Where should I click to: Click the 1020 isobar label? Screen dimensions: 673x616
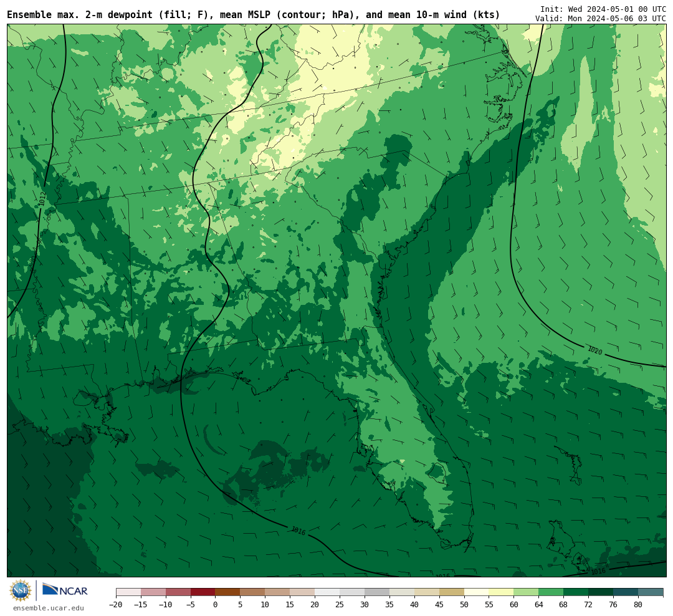coord(595,350)
